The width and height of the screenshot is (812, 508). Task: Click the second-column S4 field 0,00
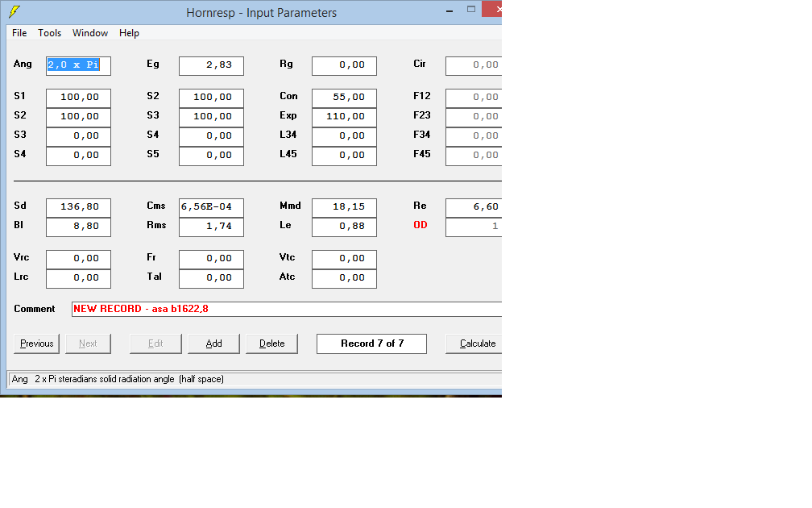(x=211, y=137)
